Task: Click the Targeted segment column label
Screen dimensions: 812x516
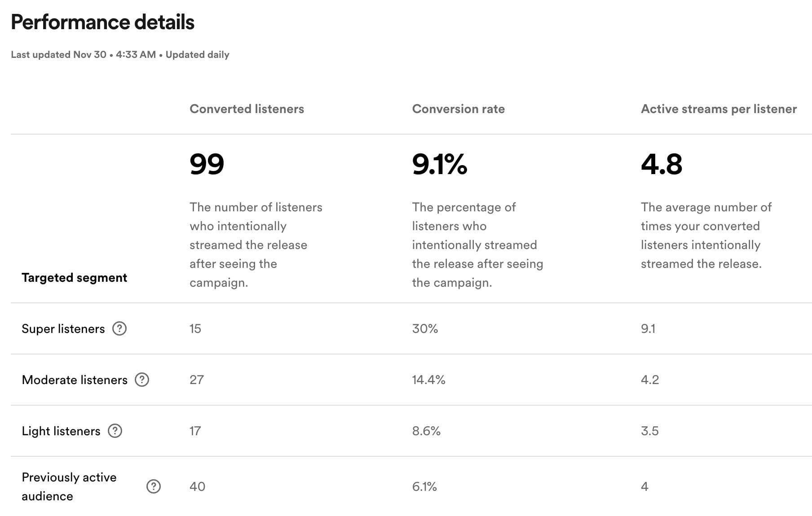Action: (74, 278)
